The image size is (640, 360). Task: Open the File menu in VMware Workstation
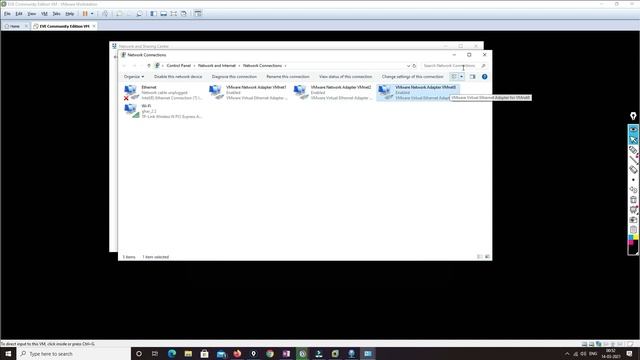(7, 14)
